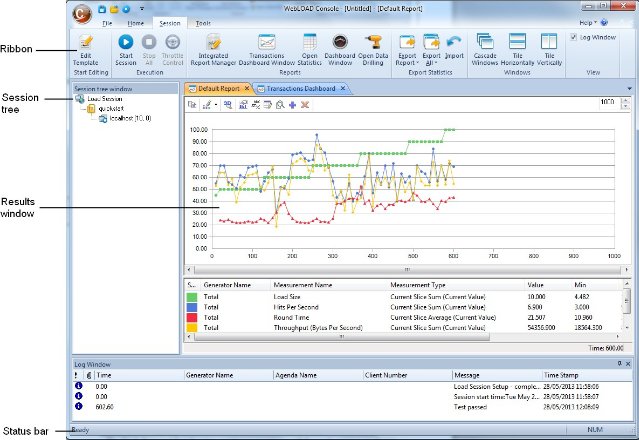Screen dimensions: 639x440
Task: Open Transactions Dashboard Window from ribbon
Action: (x=267, y=42)
